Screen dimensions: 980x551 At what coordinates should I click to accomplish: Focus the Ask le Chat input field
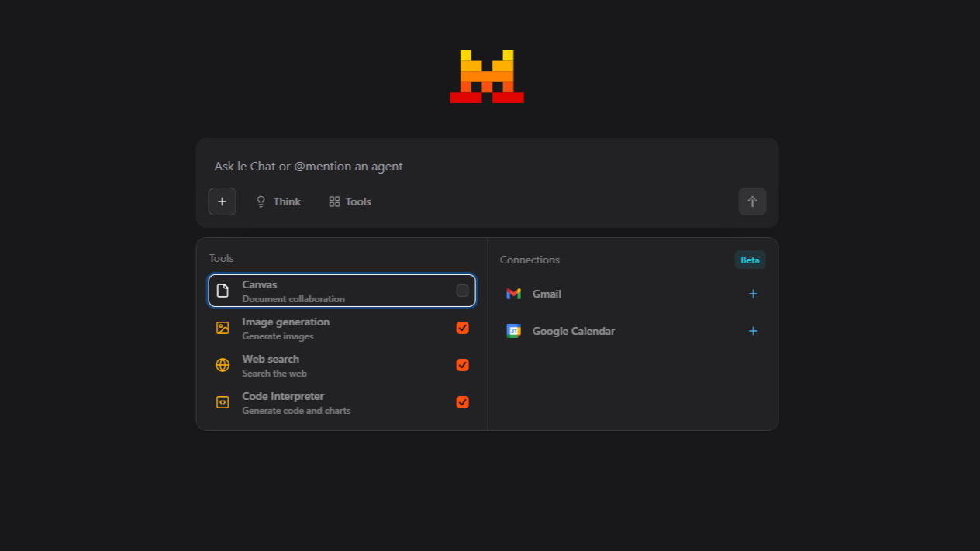coord(487,167)
